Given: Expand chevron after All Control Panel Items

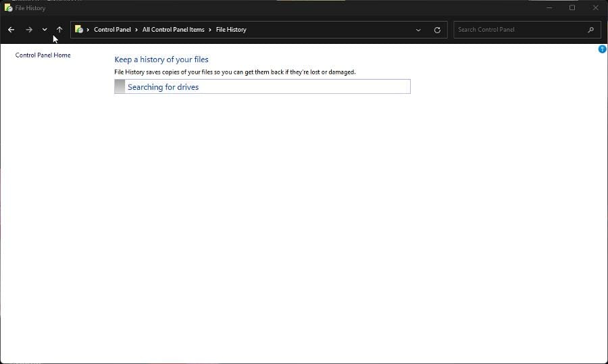Looking at the screenshot, I should click(x=210, y=30).
